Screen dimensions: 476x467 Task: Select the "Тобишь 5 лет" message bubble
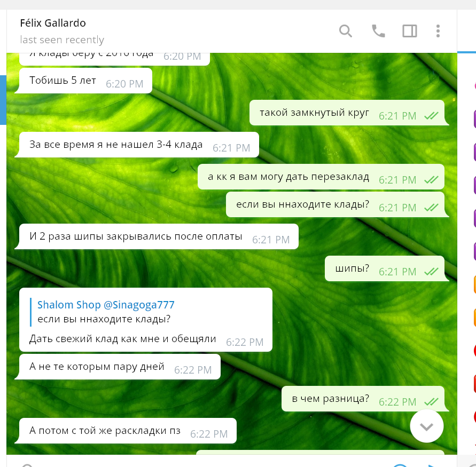(63, 81)
